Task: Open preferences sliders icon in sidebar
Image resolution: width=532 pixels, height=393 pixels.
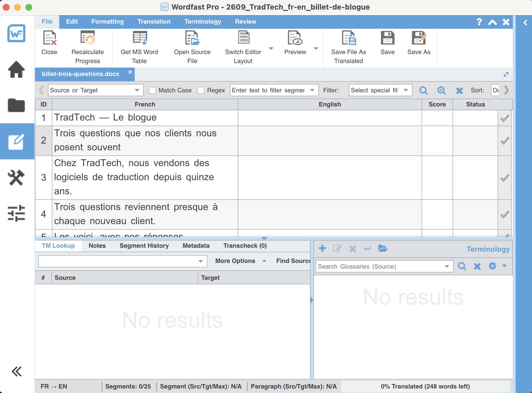Action: tap(16, 213)
